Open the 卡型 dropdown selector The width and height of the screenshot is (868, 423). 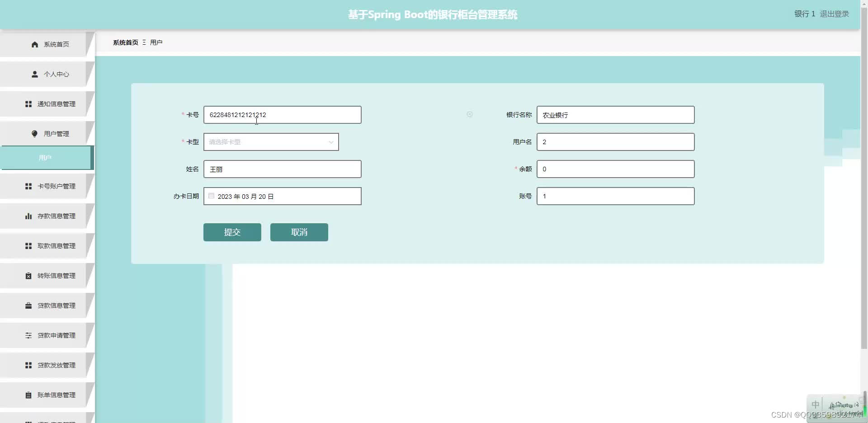(x=271, y=142)
